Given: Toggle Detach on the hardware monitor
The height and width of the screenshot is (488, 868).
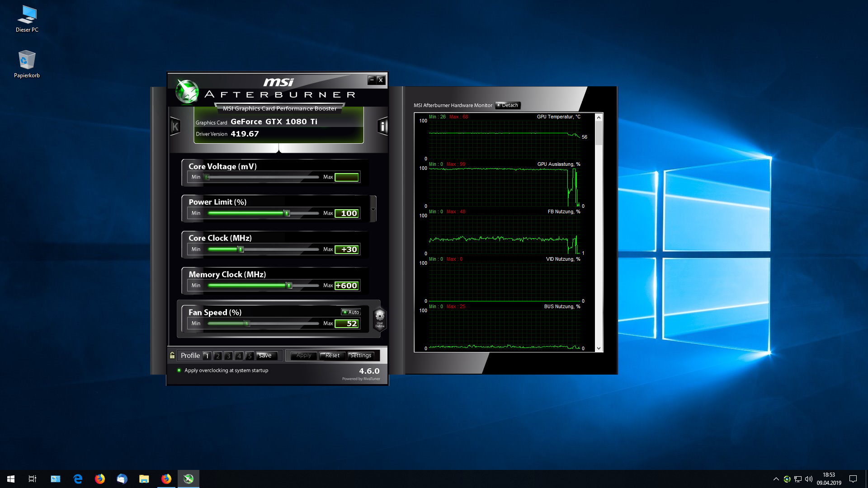Looking at the screenshot, I should 508,105.
